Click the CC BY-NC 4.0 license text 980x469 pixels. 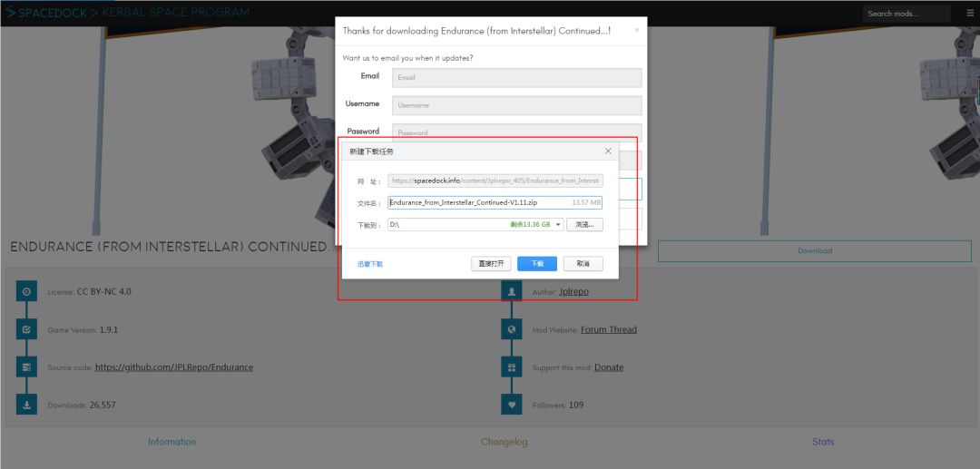[103, 291]
